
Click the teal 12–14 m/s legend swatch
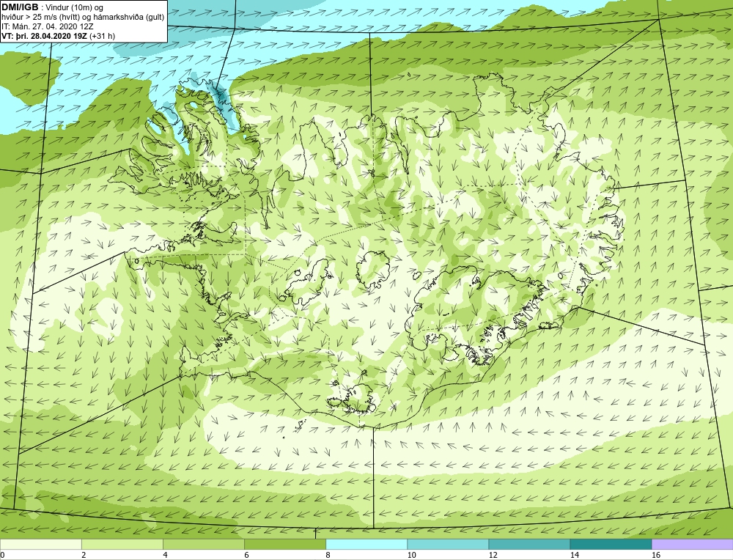[x=528, y=544]
